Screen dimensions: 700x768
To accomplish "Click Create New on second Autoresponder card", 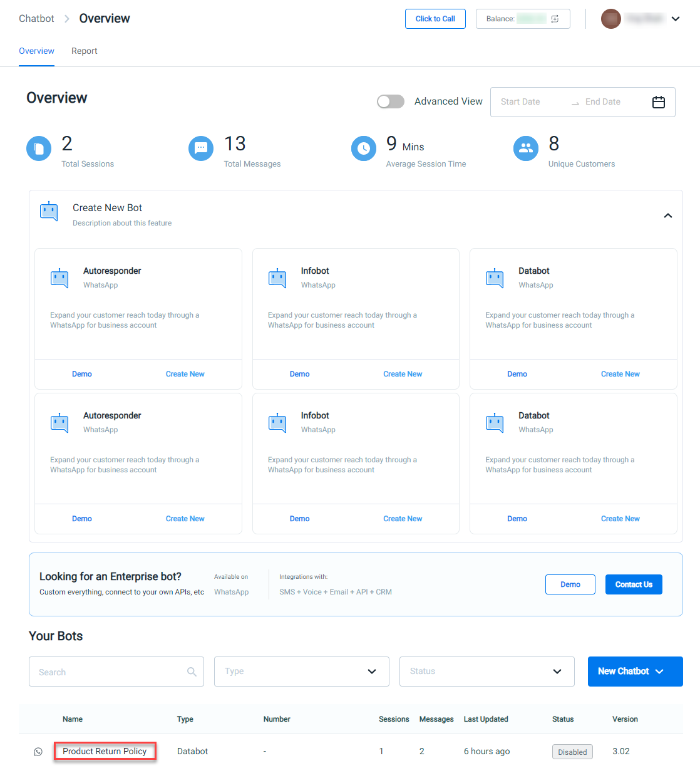I will (x=185, y=519).
